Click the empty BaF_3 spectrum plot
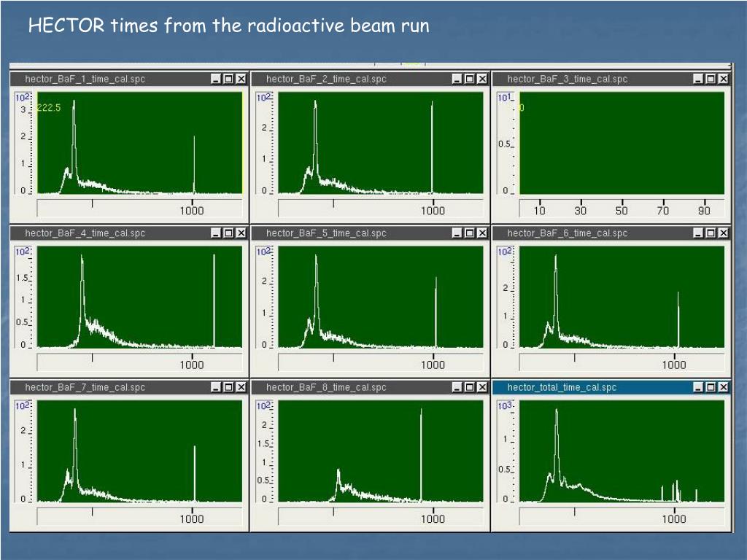Viewport: 747px width, 560px height. [x=622, y=143]
